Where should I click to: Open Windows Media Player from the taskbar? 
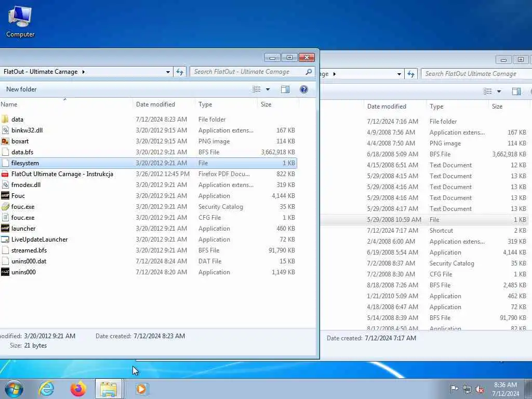point(141,389)
